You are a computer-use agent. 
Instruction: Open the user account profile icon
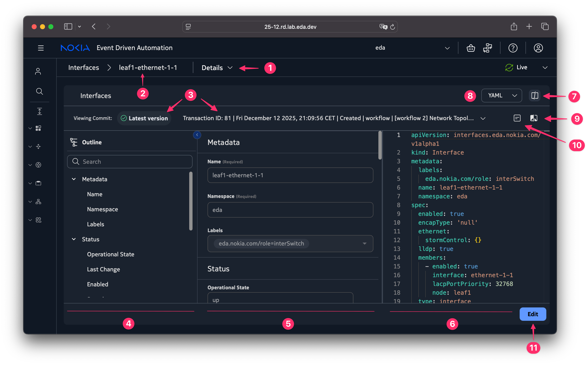pyautogui.click(x=538, y=48)
